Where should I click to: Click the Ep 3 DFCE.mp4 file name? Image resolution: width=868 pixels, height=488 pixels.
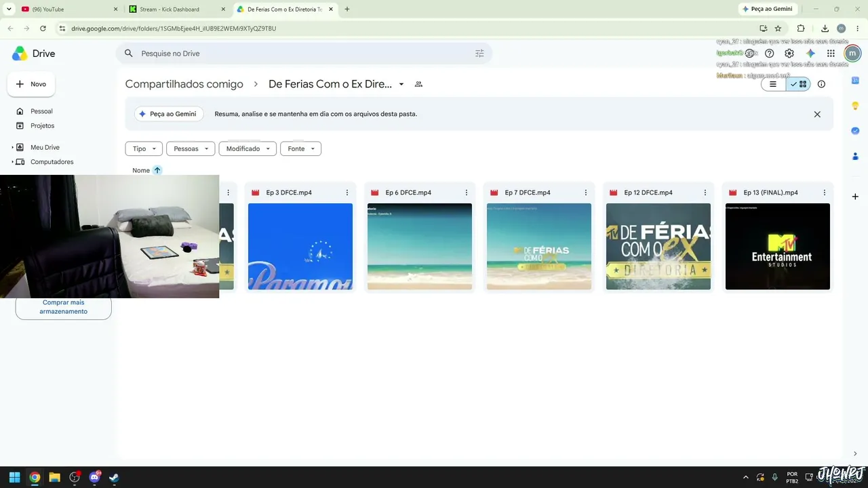click(x=289, y=192)
